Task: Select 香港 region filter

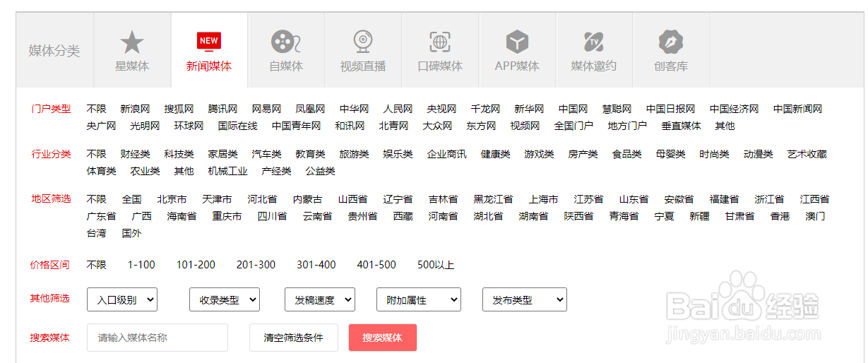Action: (780, 216)
